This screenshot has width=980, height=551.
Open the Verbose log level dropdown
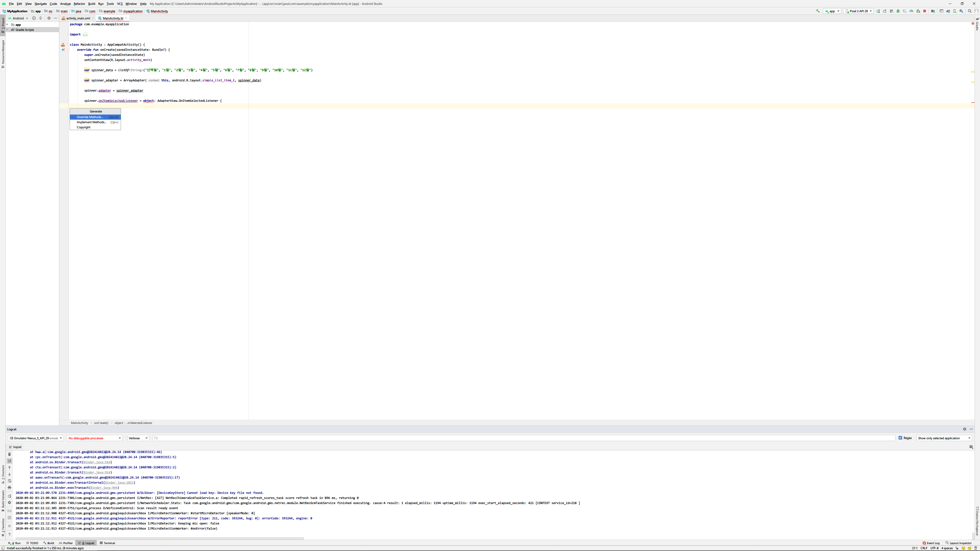pyautogui.click(x=138, y=438)
